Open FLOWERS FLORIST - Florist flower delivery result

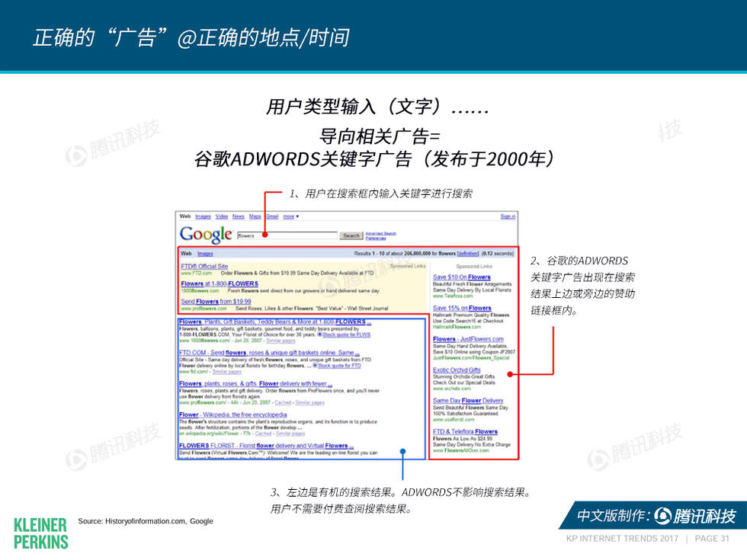coord(266,446)
